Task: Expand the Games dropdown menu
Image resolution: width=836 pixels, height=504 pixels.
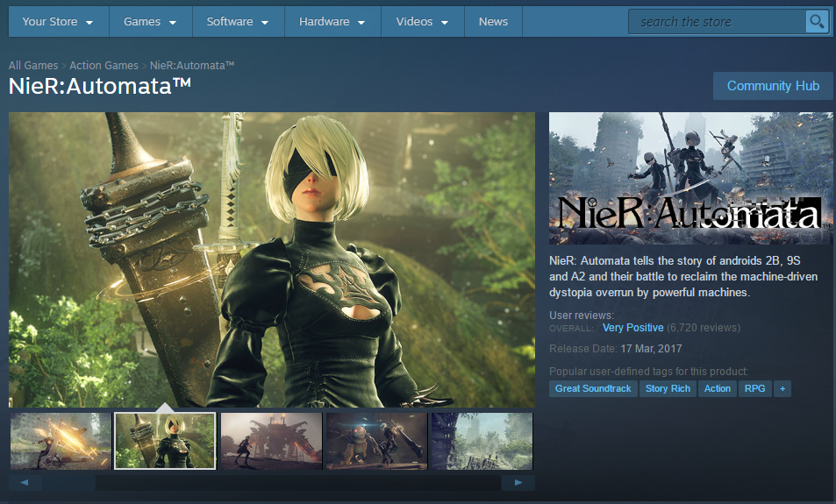Action: click(x=150, y=22)
